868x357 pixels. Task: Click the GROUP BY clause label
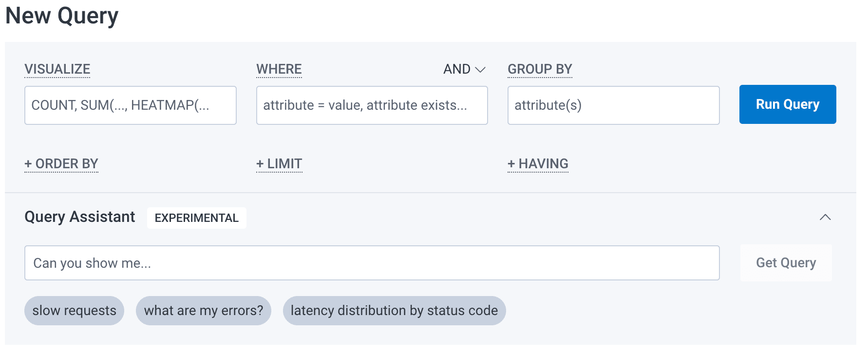(x=540, y=69)
